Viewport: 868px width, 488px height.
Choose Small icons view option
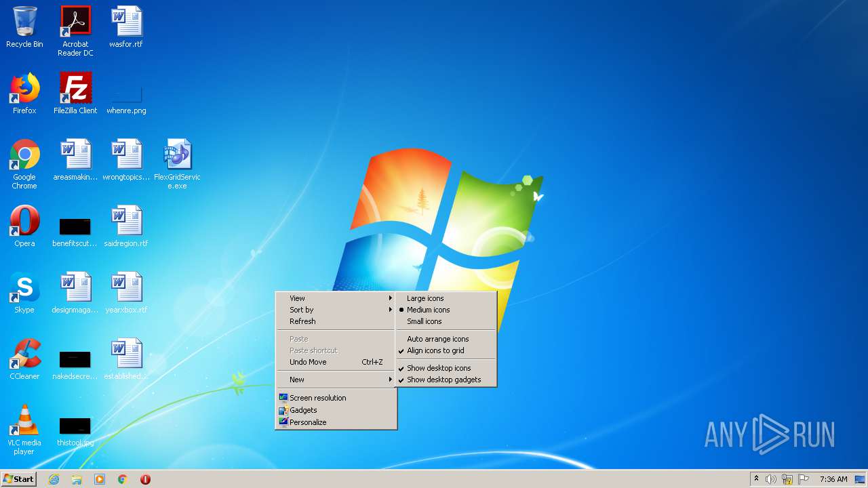pos(446,321)
